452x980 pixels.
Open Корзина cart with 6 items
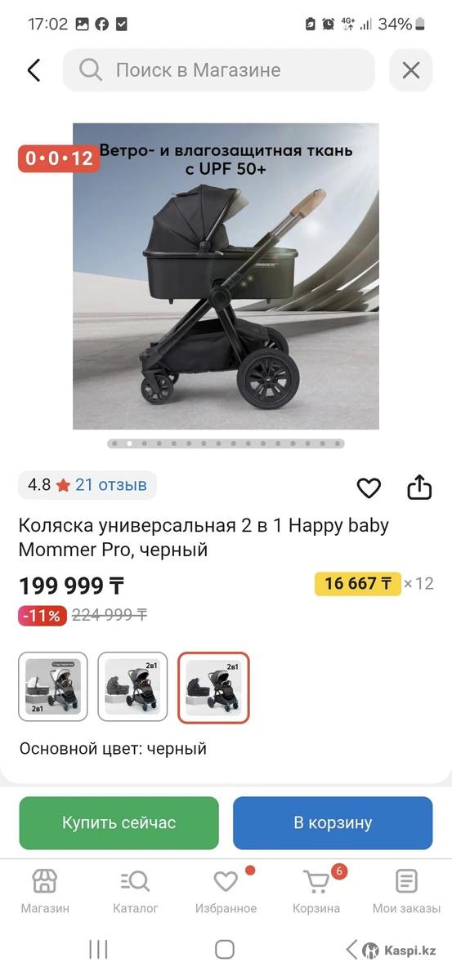click(x=317, y=891)
